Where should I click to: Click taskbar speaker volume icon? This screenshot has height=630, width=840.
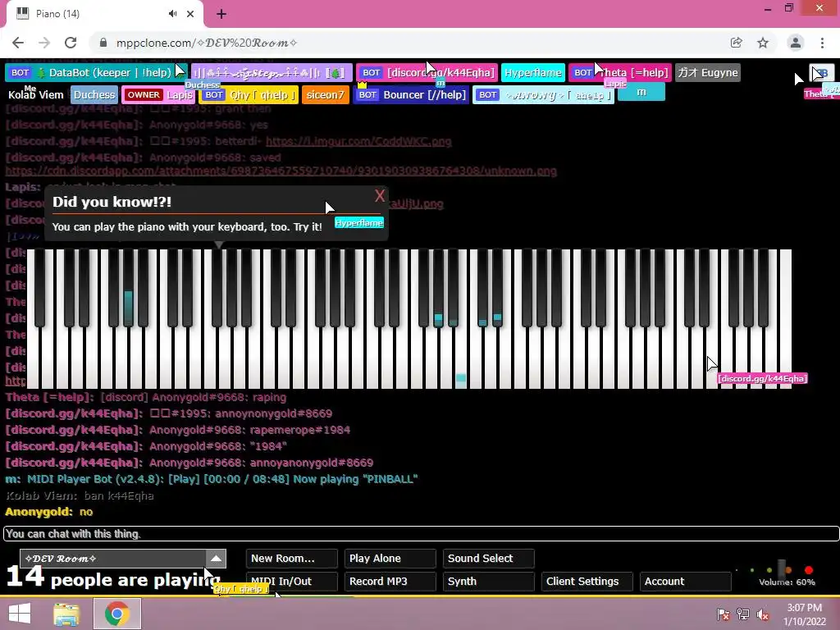point(763,614)
